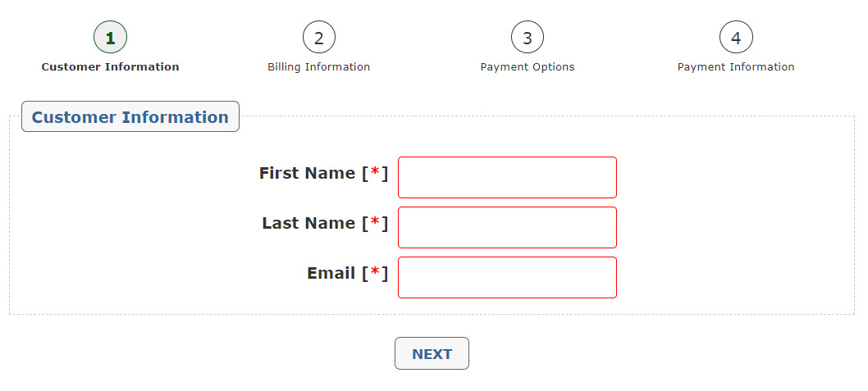
Task: Go to step 2 circle
Action: [x=318, y=38]
